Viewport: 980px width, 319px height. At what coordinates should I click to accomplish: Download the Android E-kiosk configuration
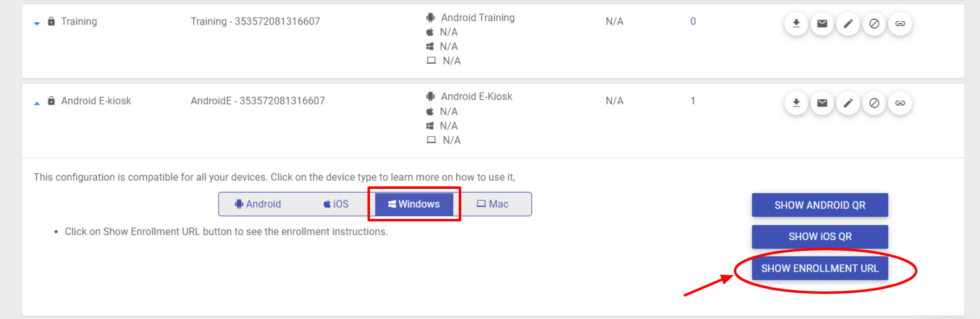tap(796, 103)
